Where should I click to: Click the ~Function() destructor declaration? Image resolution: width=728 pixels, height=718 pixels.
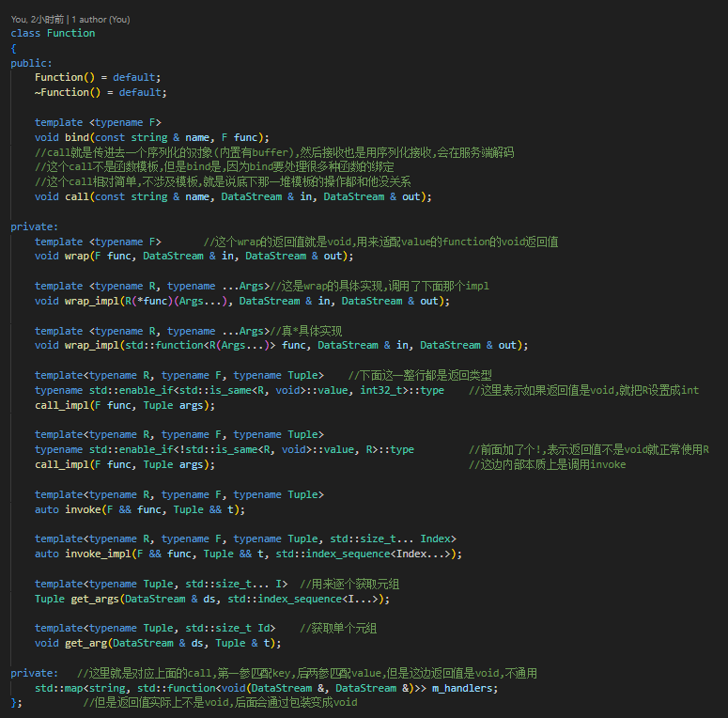65,92
